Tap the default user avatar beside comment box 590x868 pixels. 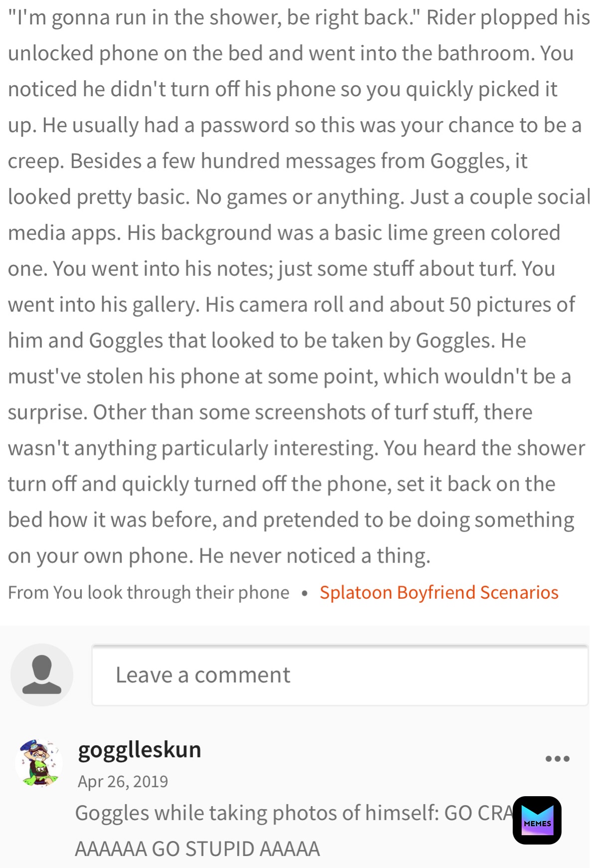(x=42, y=674)
